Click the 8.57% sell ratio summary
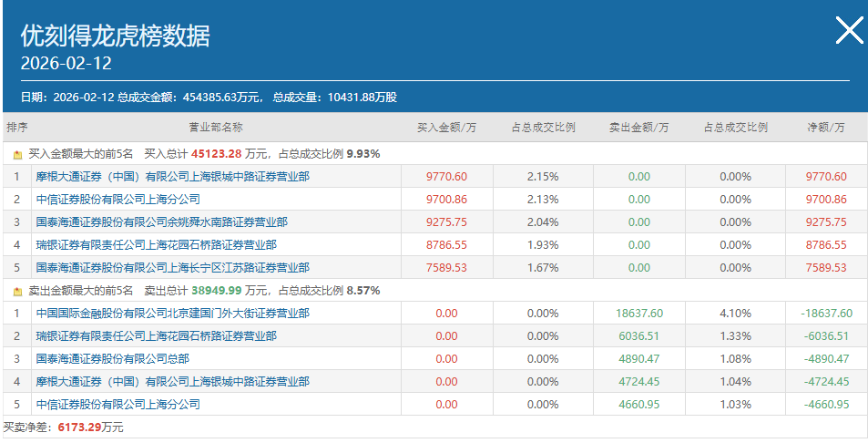The image size is (868, 443). pos(363,290)
